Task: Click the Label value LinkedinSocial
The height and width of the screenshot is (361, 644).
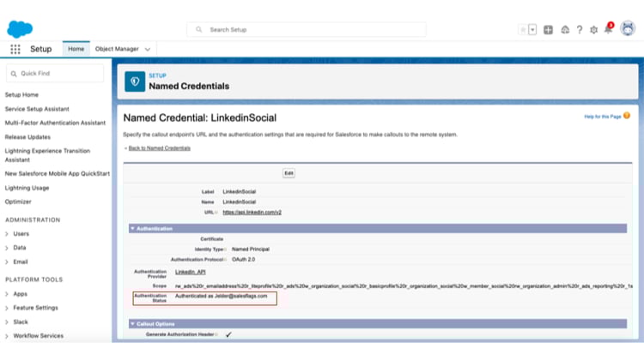Action: [x=239, y=192]
